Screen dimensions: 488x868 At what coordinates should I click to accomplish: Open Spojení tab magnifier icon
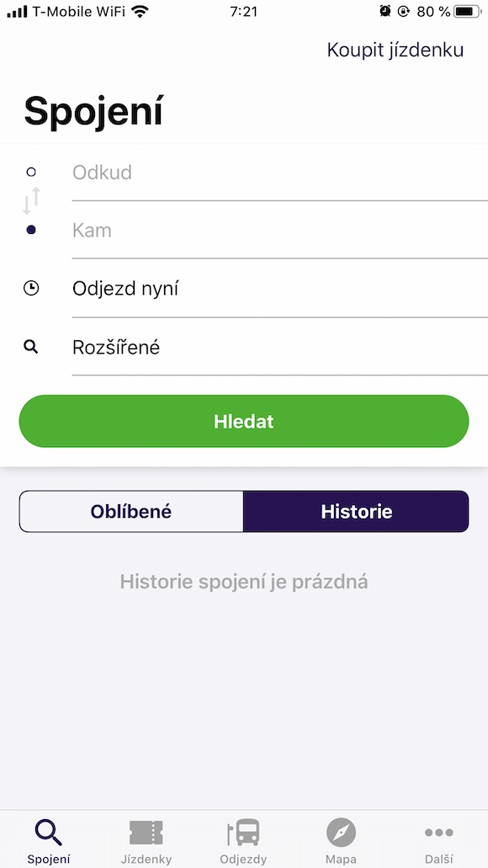(x=49, y=833)
